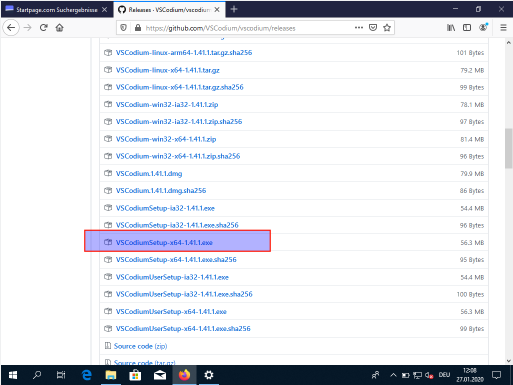
Task: Click the page vertical scrollbar thumb
Action: (x=508, y=148)
